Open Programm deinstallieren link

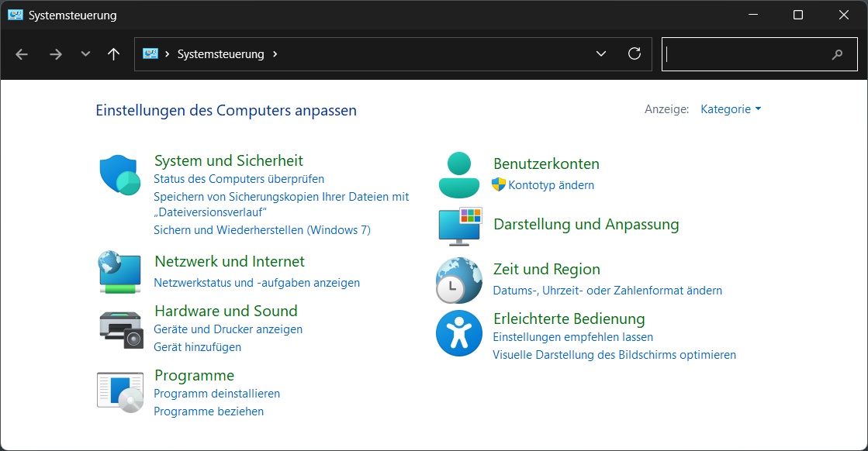coord(216,394)
